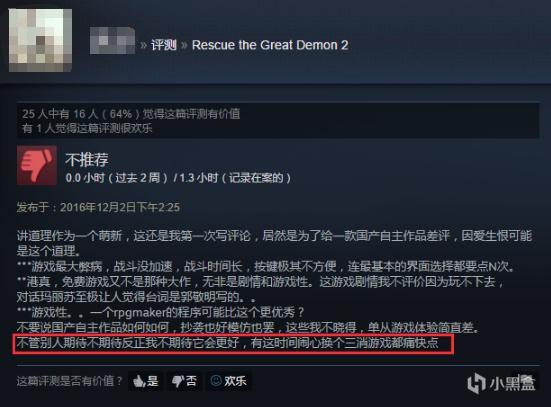Click the 这篇评测是否有价值 question label

[x=70, y=381]
